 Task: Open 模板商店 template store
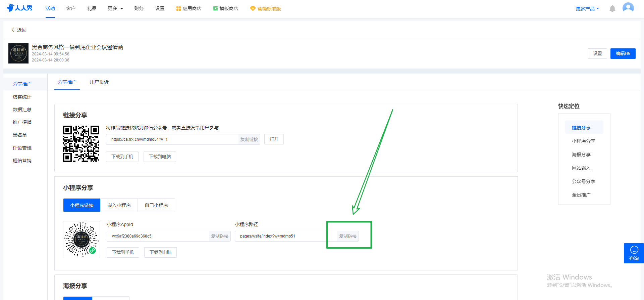coord(226,8)
